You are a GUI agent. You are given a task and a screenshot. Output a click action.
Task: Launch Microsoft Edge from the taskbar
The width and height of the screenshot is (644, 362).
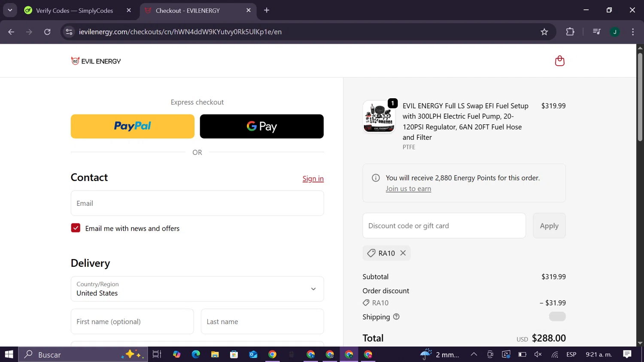coord(196,354)
